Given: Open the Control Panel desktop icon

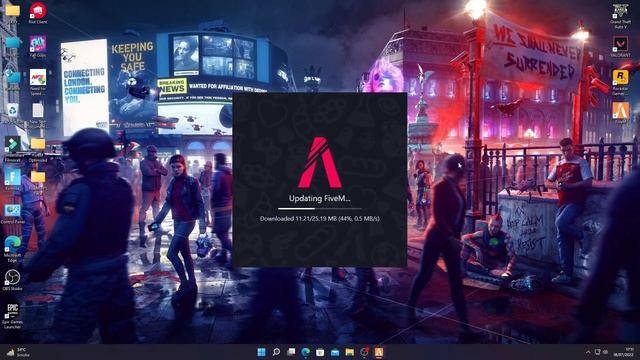Looking at the screenshot, I should tap(12, 213).
